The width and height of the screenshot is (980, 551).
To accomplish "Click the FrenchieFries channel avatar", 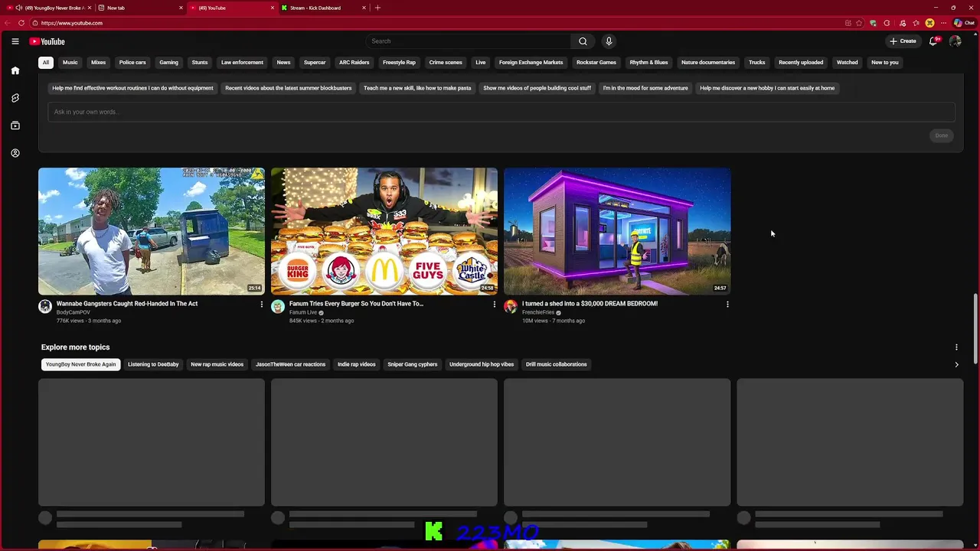I will [511, 307].
